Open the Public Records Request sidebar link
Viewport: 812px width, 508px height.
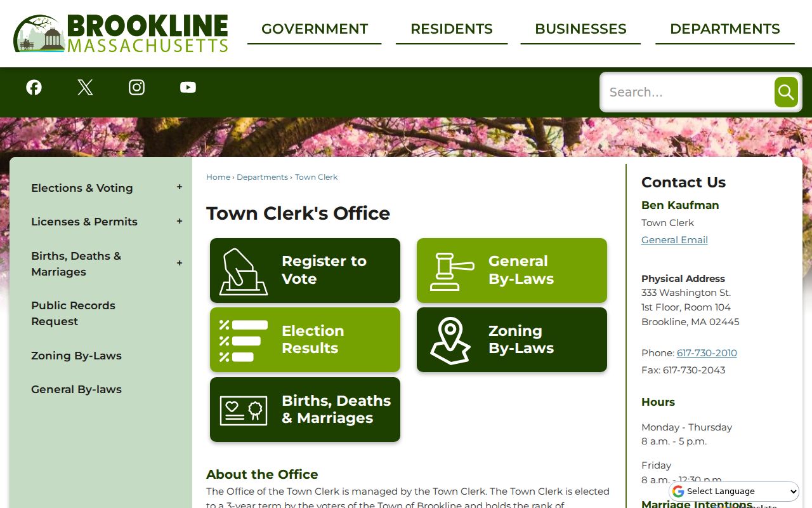(73, 313)
